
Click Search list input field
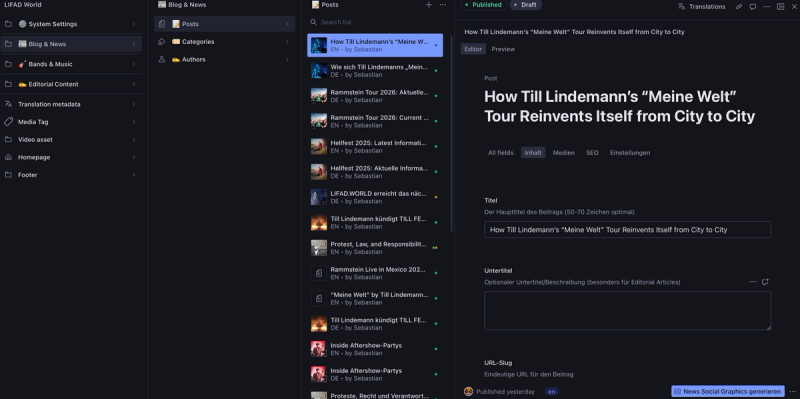click(x=378, y=22)
